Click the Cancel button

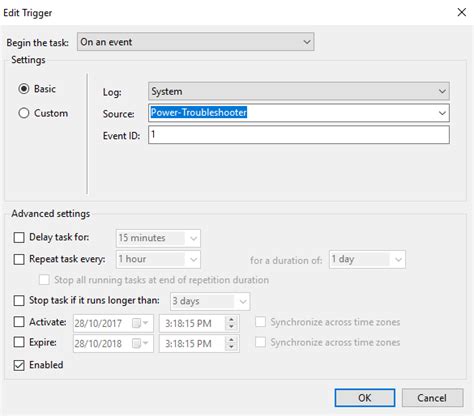coord(432,398)
